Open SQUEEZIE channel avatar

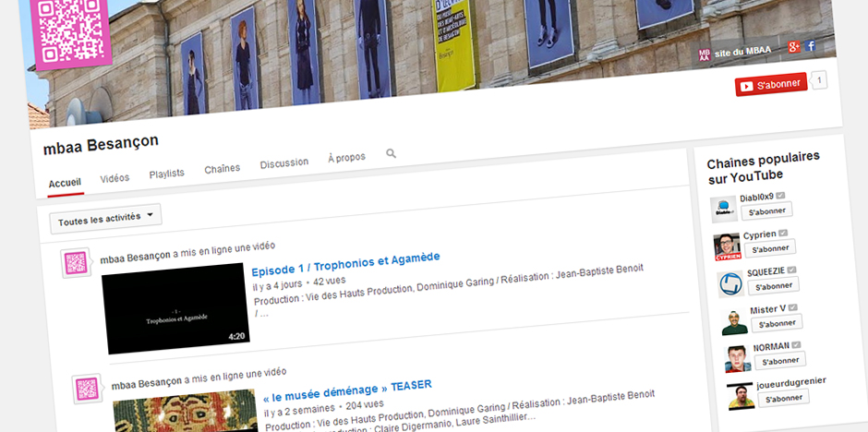[x=730, y=284]
